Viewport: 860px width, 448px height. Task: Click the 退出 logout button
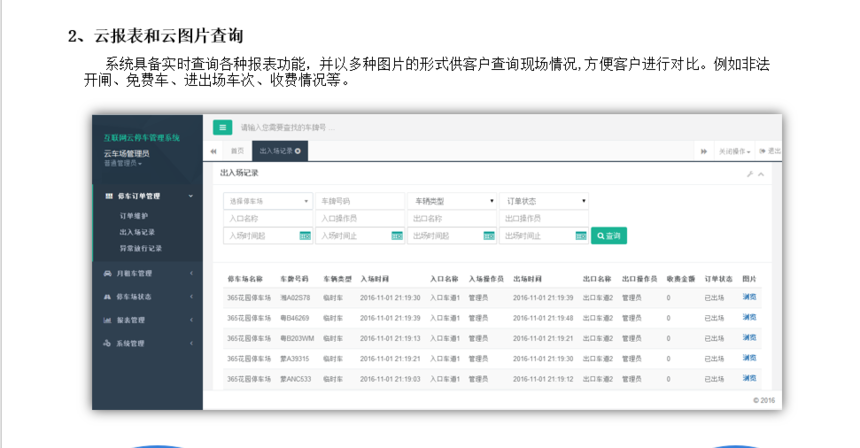[x=770, y=151]
